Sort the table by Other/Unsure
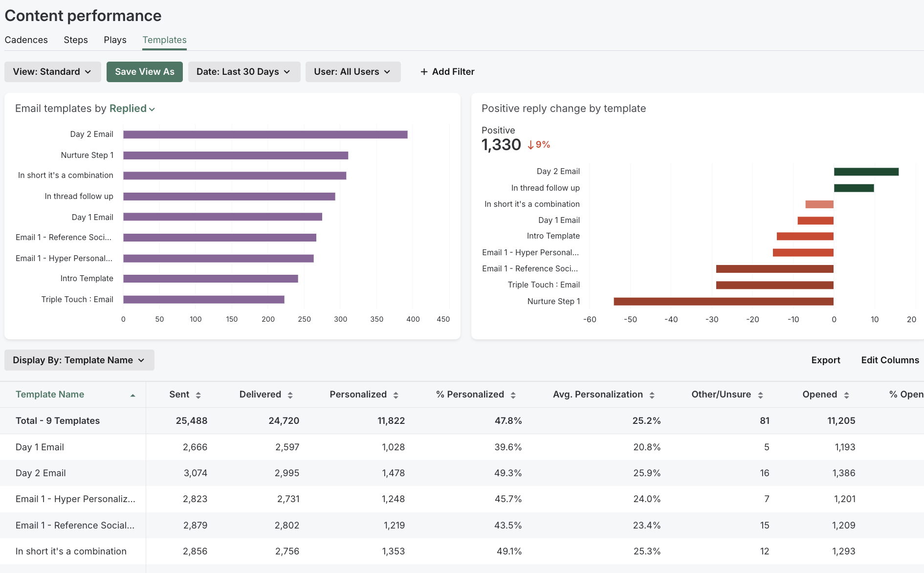The width and height of the screenshot is (924, 573). click(760, 394)
